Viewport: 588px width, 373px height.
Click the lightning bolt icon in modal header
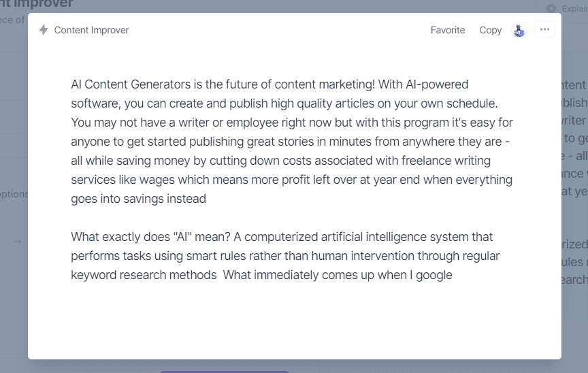click(x=44, y=30)
